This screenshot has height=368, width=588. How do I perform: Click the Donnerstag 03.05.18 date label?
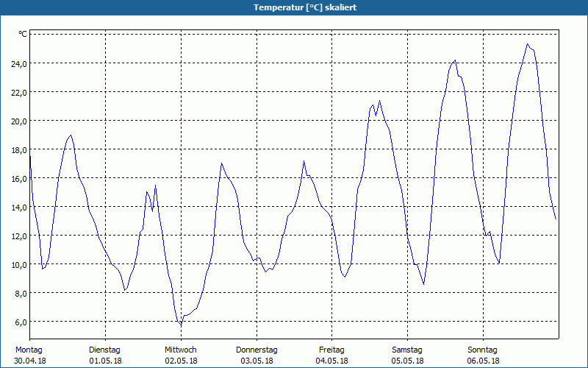pyautogui.click(x=257, y=355)
